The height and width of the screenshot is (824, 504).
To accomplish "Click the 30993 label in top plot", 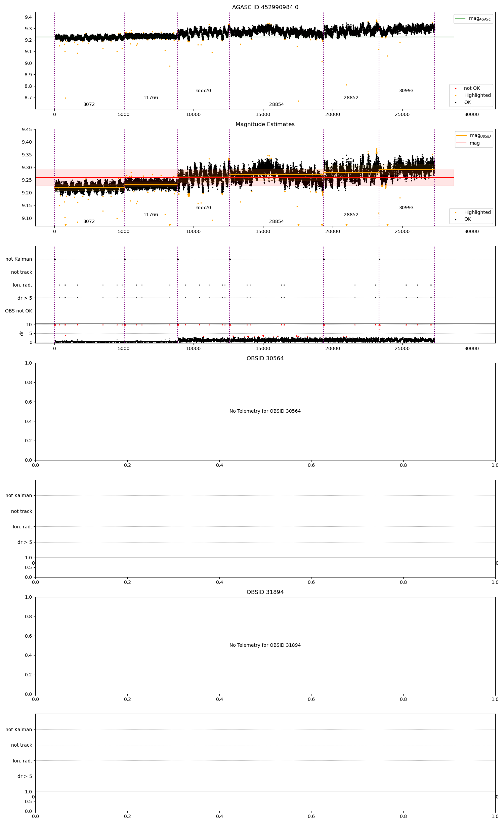I will coord(406,90).
